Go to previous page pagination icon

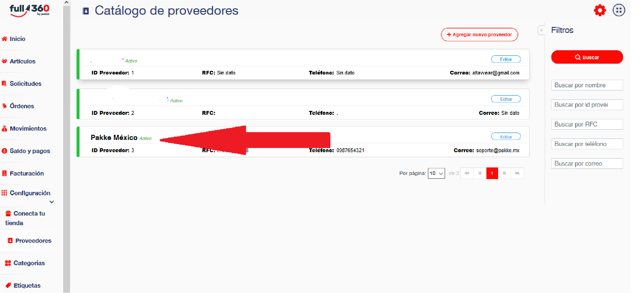tap(480, 173)
